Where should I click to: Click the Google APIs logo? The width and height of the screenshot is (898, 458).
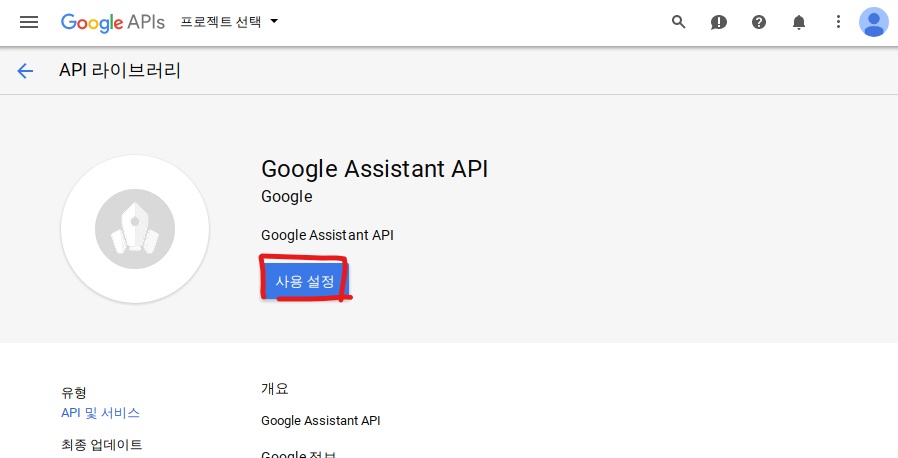point(113,22)
